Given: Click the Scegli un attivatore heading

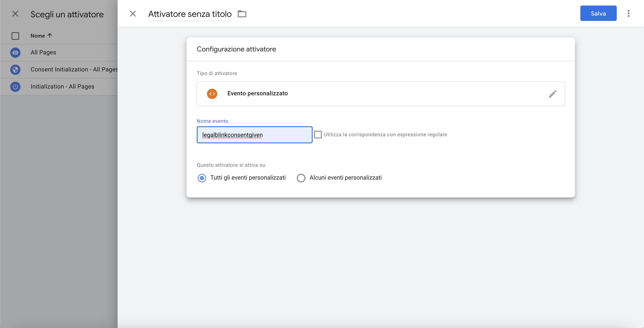Looking at the screenshot, I should click(x=67, y=14).
